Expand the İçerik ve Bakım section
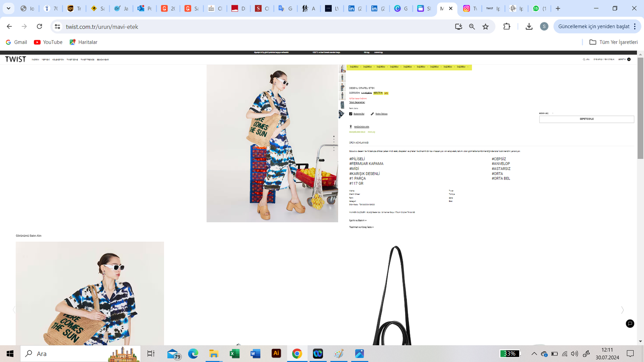 (358, 220)
